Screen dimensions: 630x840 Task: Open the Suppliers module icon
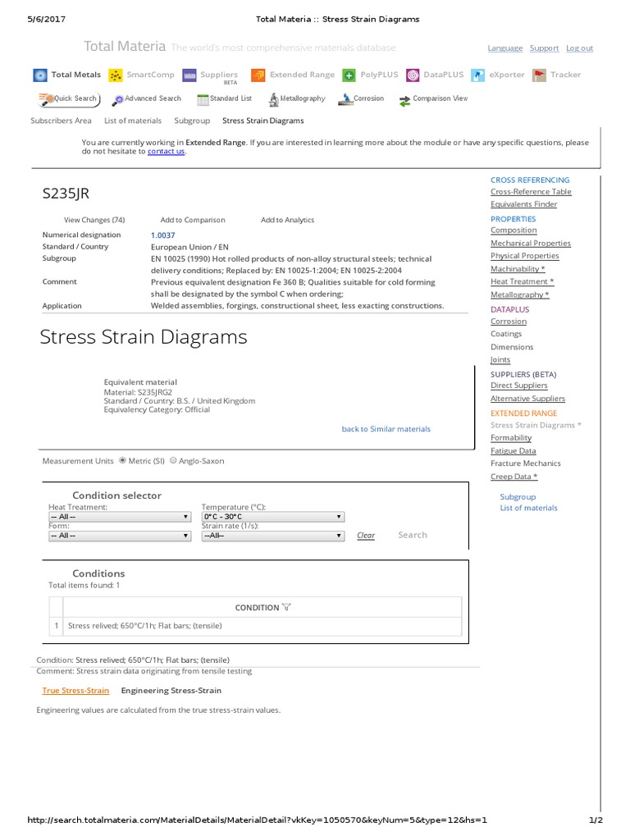[189, 75]
